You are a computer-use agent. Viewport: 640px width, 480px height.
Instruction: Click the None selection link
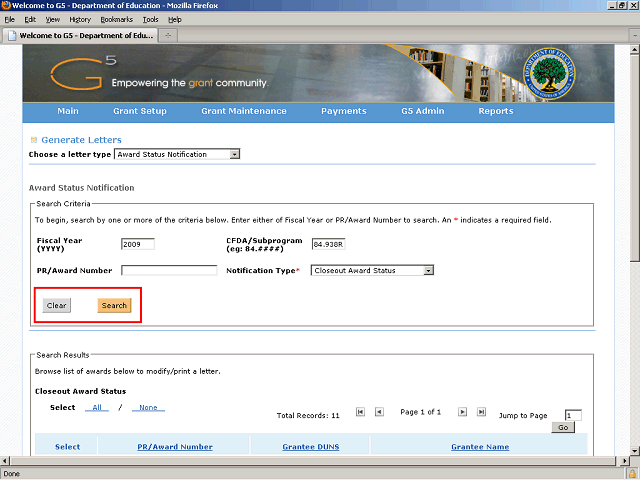148,407
